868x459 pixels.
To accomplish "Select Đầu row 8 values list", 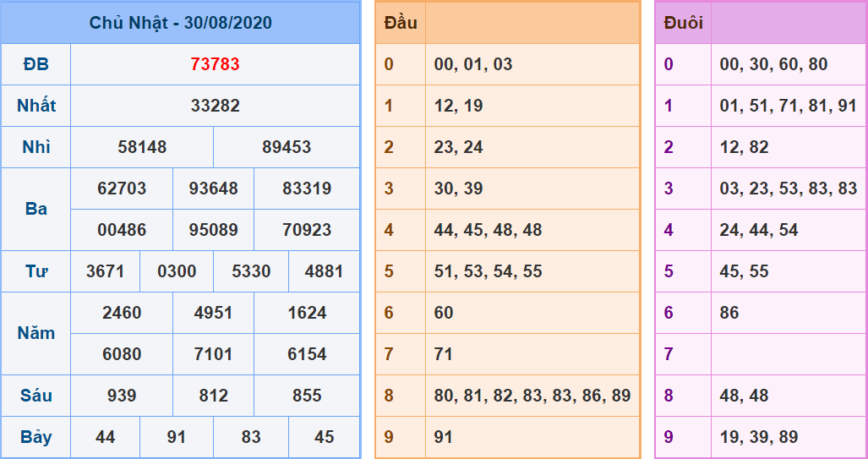I will (532, 396).
